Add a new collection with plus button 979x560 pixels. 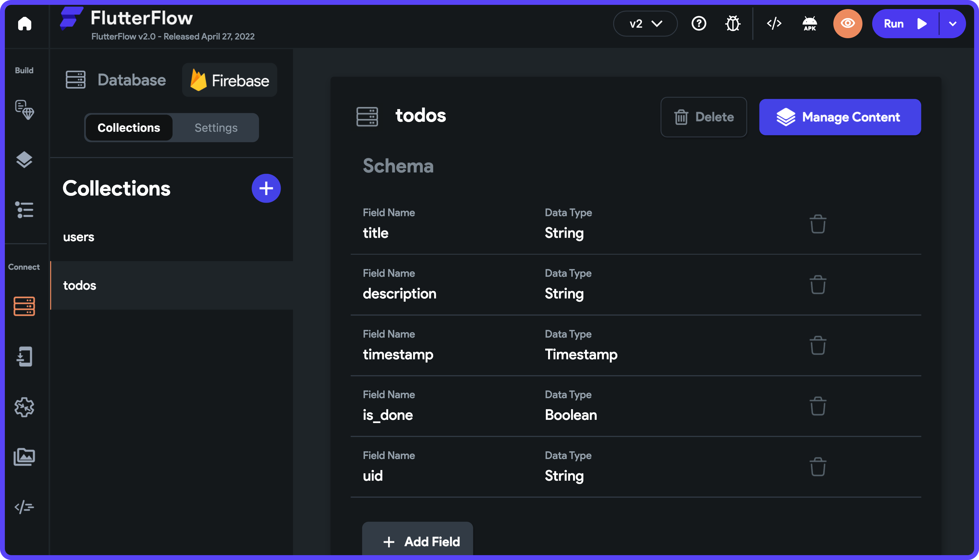tap(266, 188)
